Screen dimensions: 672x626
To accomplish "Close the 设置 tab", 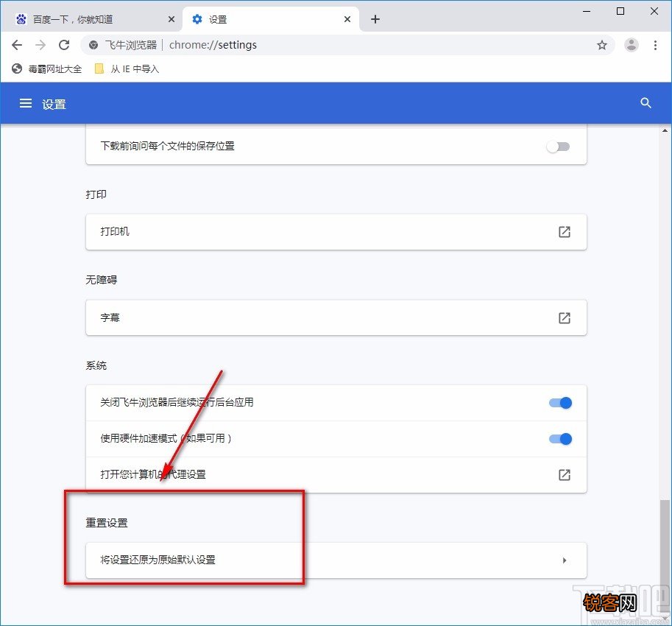I will pyautogui.click(x=347, y=19).
